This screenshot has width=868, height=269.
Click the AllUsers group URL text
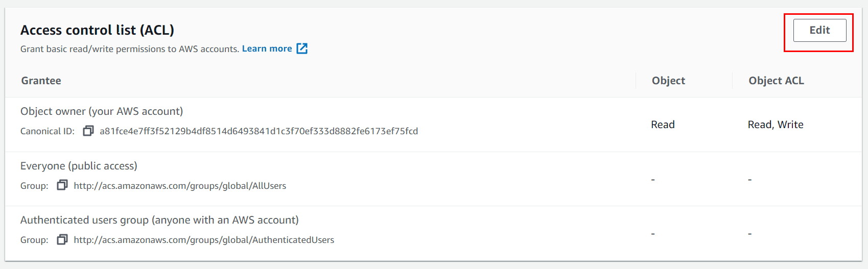[x=180, y=186]
